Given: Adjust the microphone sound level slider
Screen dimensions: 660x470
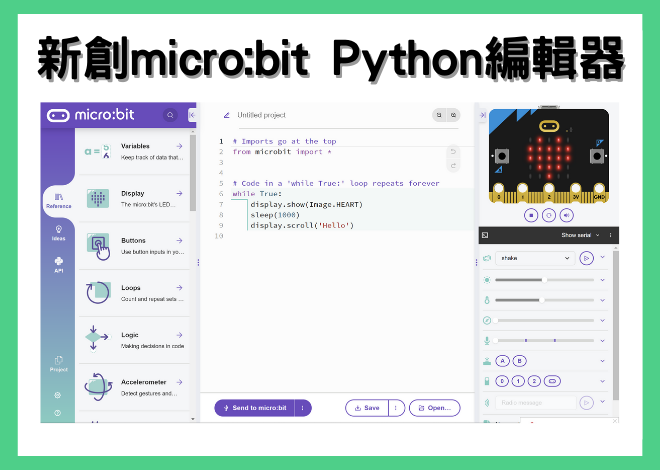Looking at the screenshot, I should click(x=544, y=340).
